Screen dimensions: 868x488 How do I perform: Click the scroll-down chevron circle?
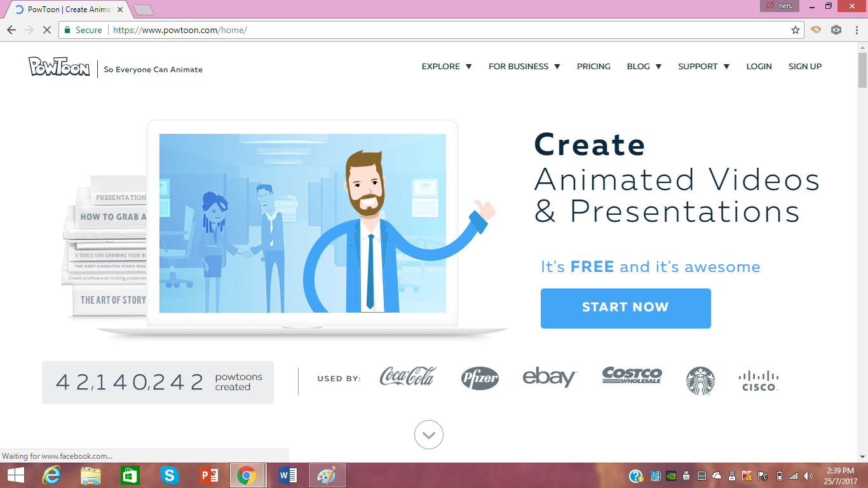(429, 435)
